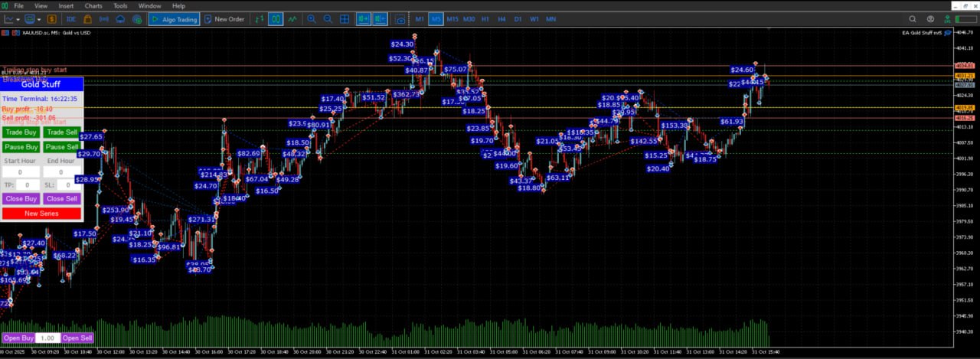Click the Trade Sell button
The height and width of the screenshot is (359, 980).
[62, 132]
